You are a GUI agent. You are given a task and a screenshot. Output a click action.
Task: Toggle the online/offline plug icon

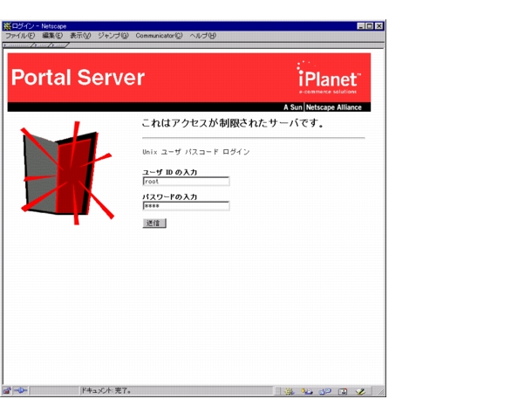20,391
